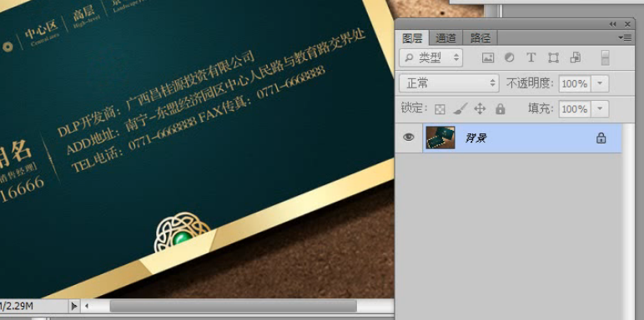The image size is (644, 320).
Task: Lock image pixels brush icon
Action: pos(460,108)
